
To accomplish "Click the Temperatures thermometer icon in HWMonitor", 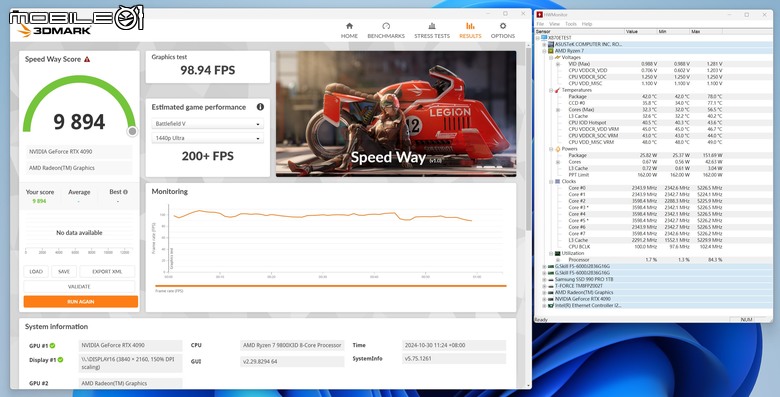I will pyautogui.click(x=558, y=90).
